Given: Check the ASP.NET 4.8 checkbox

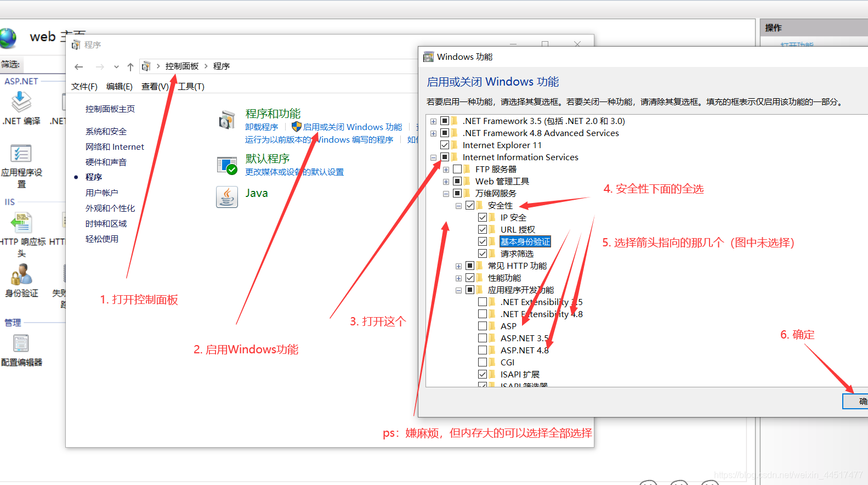Looking at the screenshot, I should pos(483,350).
